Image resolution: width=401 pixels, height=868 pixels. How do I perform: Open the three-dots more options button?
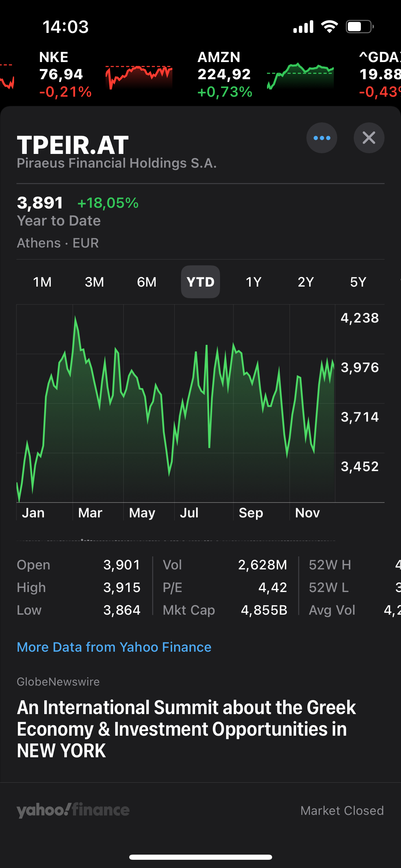point(321,138)
